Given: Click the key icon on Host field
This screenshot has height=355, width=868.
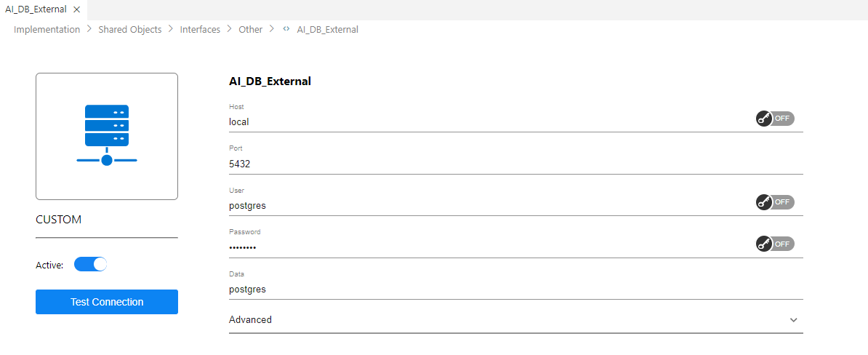Looking at the screenshot, I should click(x=763, y=119).
